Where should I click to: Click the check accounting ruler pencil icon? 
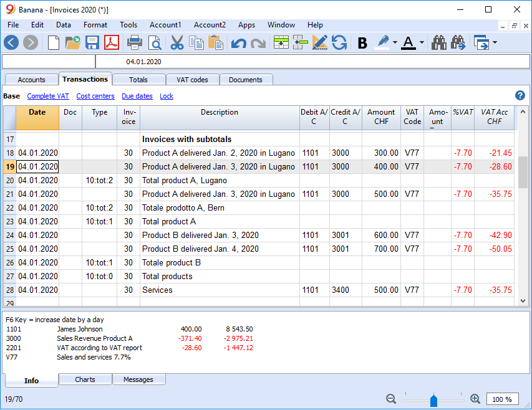(x=319, y=43)
